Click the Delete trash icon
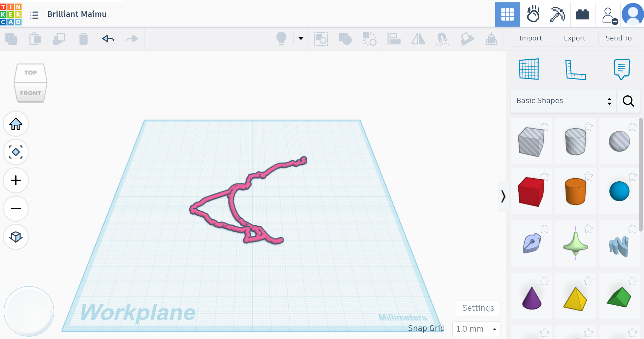 click(x=84, y=39)
